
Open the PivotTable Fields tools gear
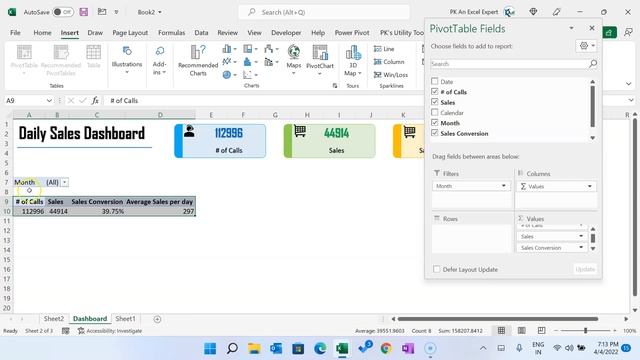(587, 46)
